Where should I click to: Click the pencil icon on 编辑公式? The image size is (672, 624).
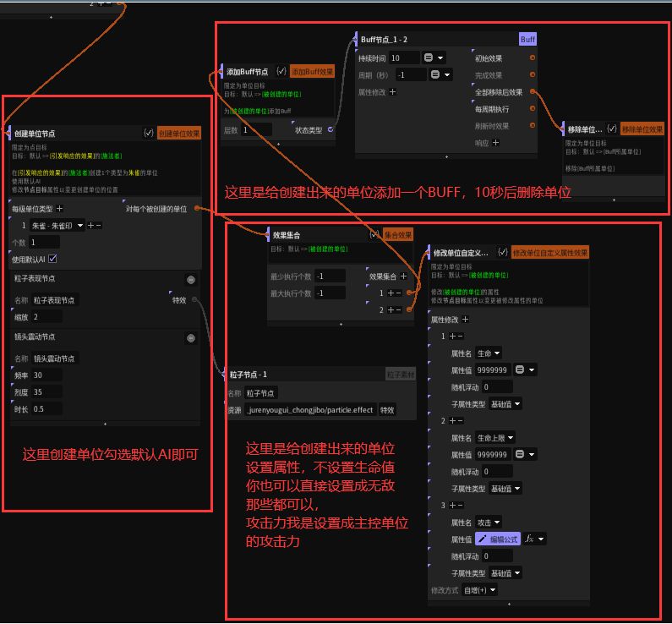[x=483, y=539]
